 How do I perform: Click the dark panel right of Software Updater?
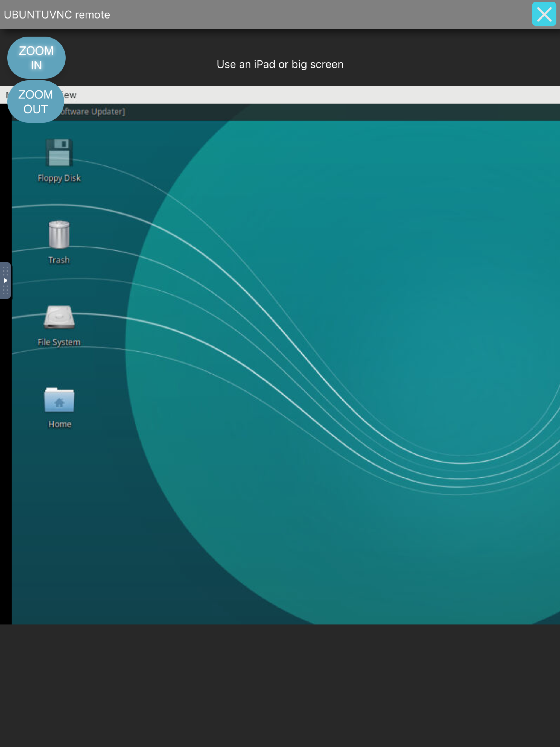point(338,112)
